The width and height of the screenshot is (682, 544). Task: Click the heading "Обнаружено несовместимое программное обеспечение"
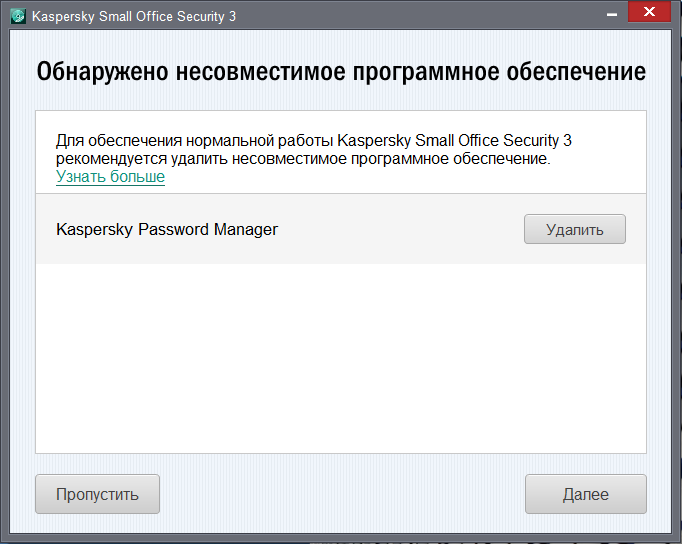pos(341,73)
